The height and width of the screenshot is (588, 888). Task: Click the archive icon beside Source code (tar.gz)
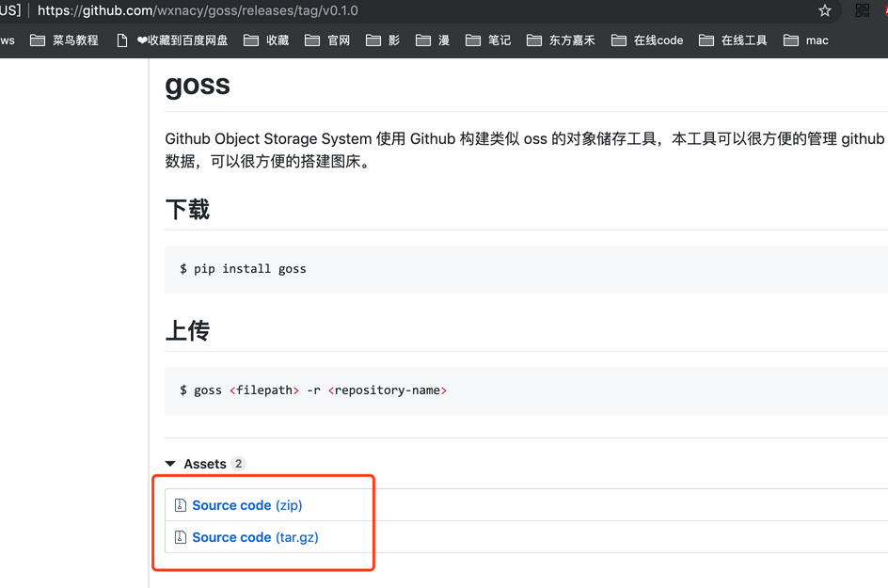(x=180, y=537)
